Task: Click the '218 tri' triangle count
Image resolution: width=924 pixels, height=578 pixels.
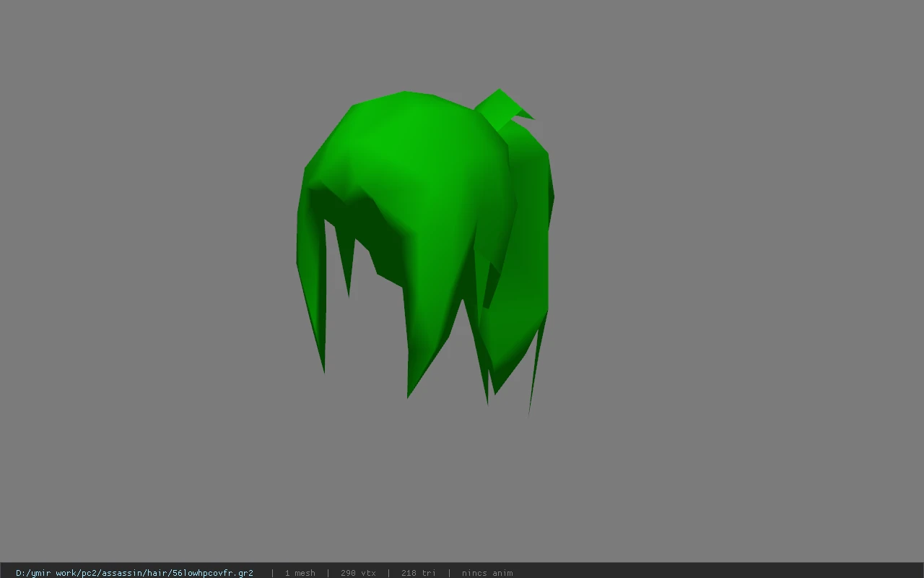Action: [x=418, y=573]
